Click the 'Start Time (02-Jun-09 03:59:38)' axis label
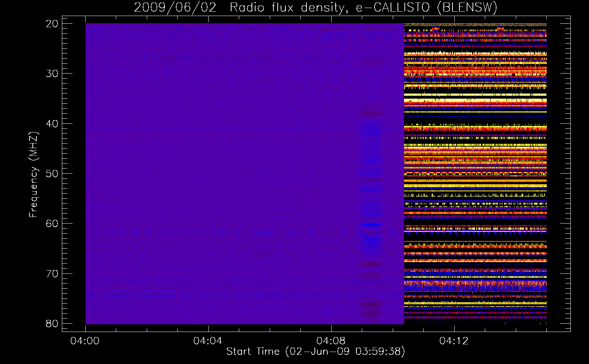 tap(316, 352)
